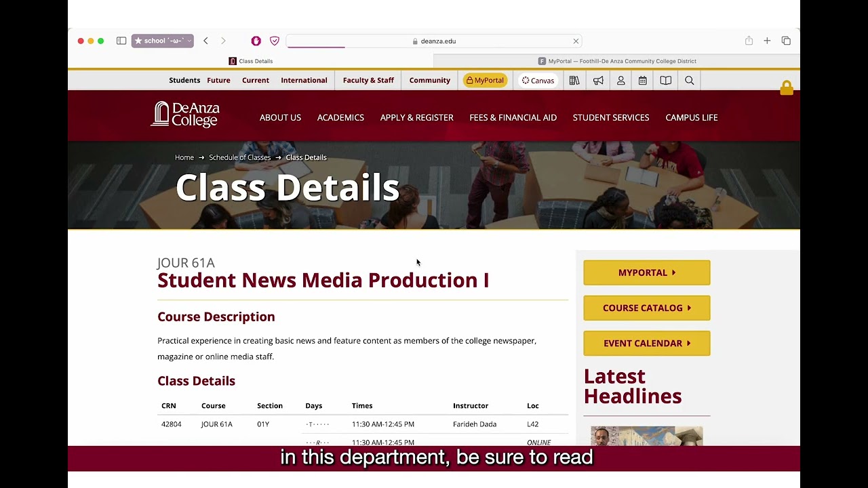
Task: Toggle the Safari sidebar icon
Action: [x=121, y=41]
